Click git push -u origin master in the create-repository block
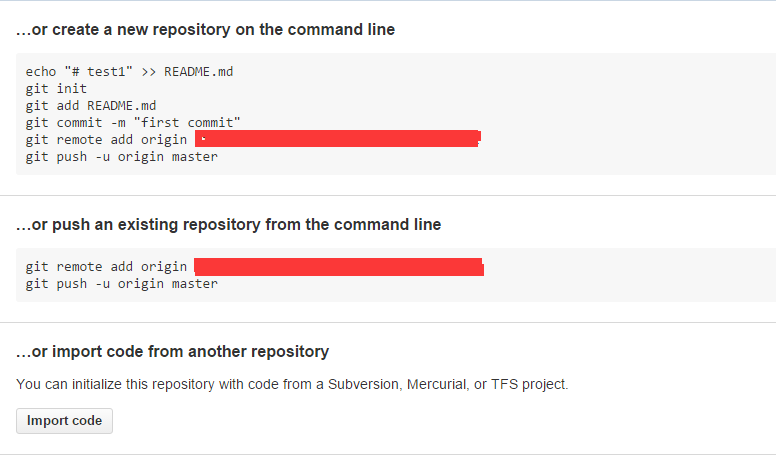The image size is (776, 460). pos(122,156)
